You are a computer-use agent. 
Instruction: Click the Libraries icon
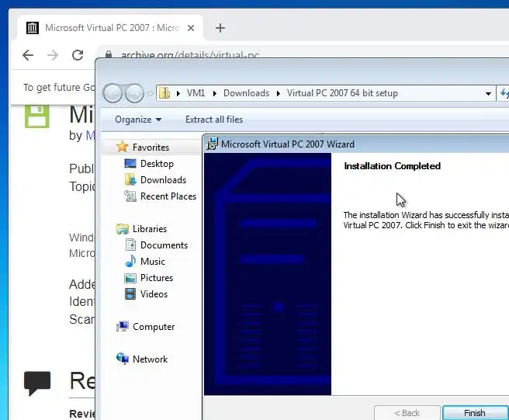point(123,229)
